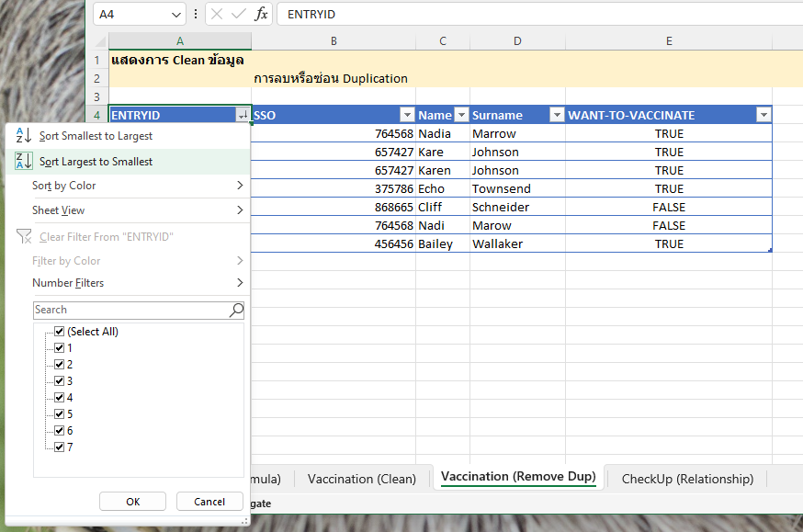803x532 pixels.
Task: Select row 4 header
Action: tap(96, 115)
